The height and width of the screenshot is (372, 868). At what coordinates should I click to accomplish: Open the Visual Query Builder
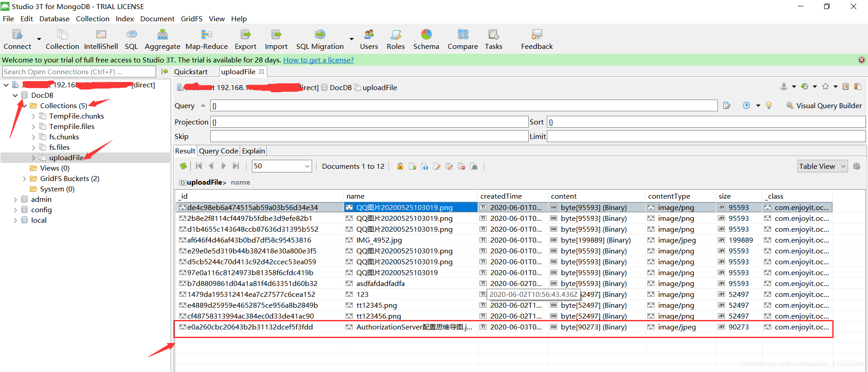click(824, 105)
